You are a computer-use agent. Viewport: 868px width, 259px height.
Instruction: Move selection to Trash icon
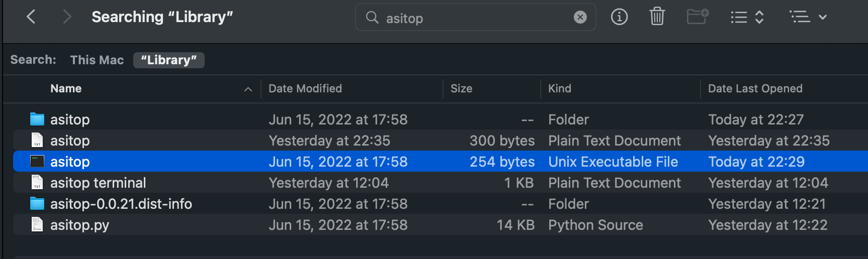657,17
